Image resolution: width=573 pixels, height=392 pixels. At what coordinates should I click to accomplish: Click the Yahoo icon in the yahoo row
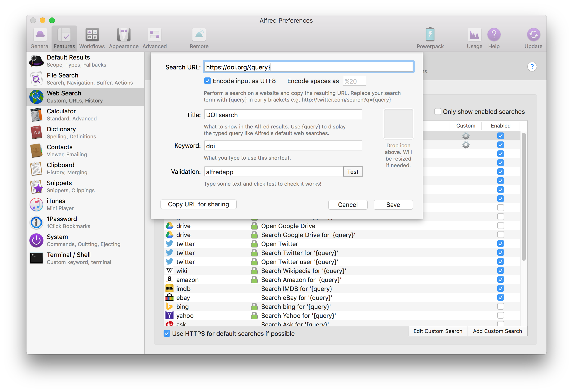click(169, 315)
